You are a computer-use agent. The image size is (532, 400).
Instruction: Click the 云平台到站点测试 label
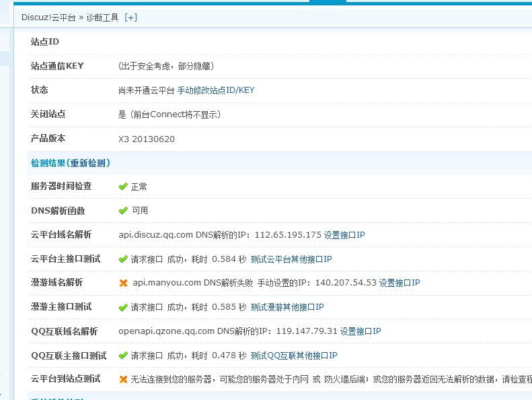65,378
